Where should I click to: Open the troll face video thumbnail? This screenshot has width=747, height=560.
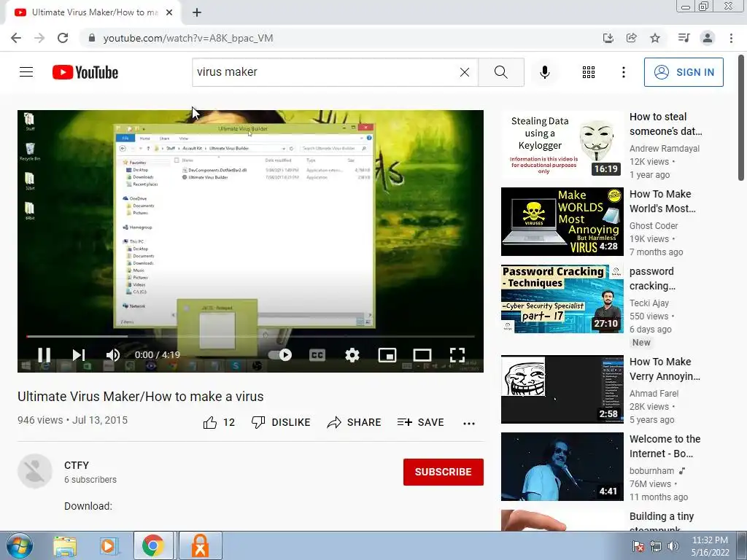coord(562,389)
